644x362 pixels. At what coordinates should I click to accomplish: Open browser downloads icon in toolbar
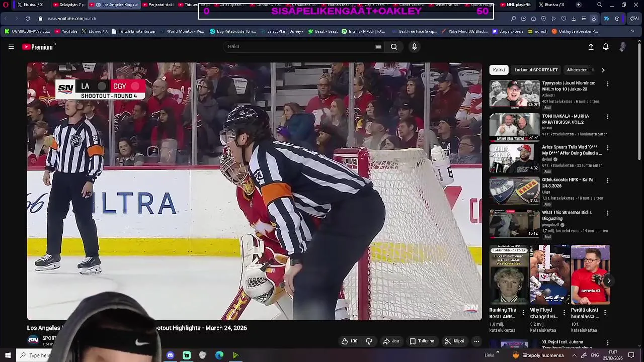(x=574, y=19)
